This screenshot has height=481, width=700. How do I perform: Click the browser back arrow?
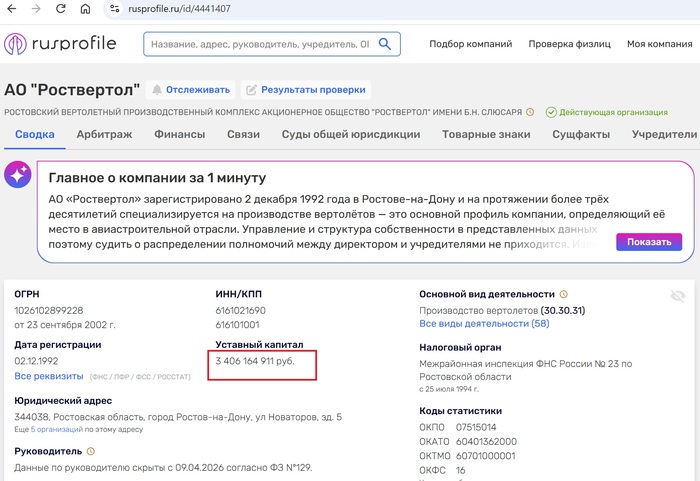point(12,8)
